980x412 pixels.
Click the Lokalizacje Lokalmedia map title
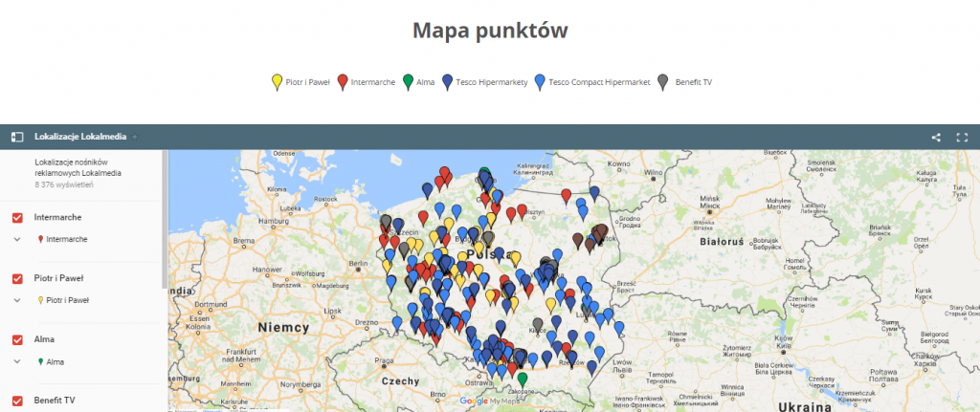coord(80,137)
